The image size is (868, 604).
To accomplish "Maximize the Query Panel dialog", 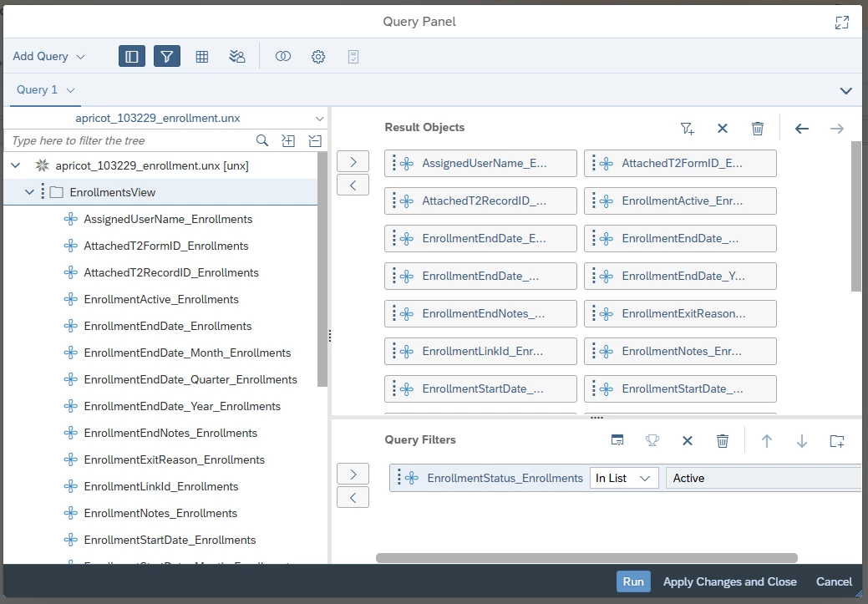I will [x=842, y=23].
